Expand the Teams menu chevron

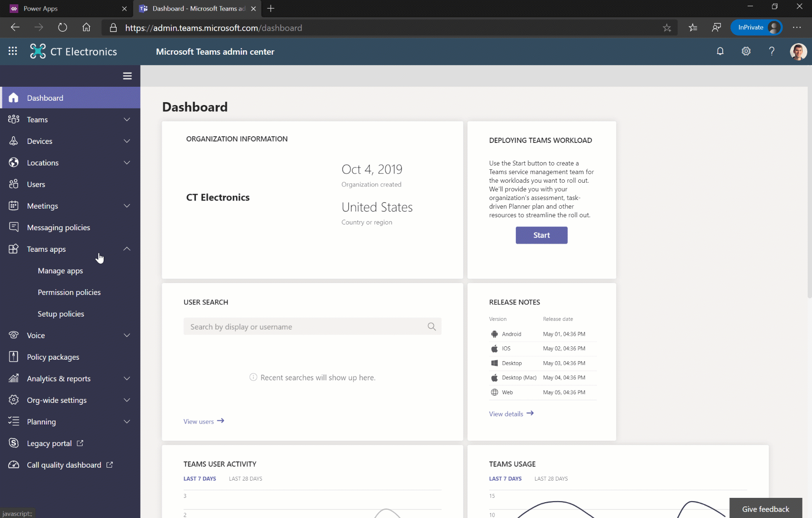[127, 119]
